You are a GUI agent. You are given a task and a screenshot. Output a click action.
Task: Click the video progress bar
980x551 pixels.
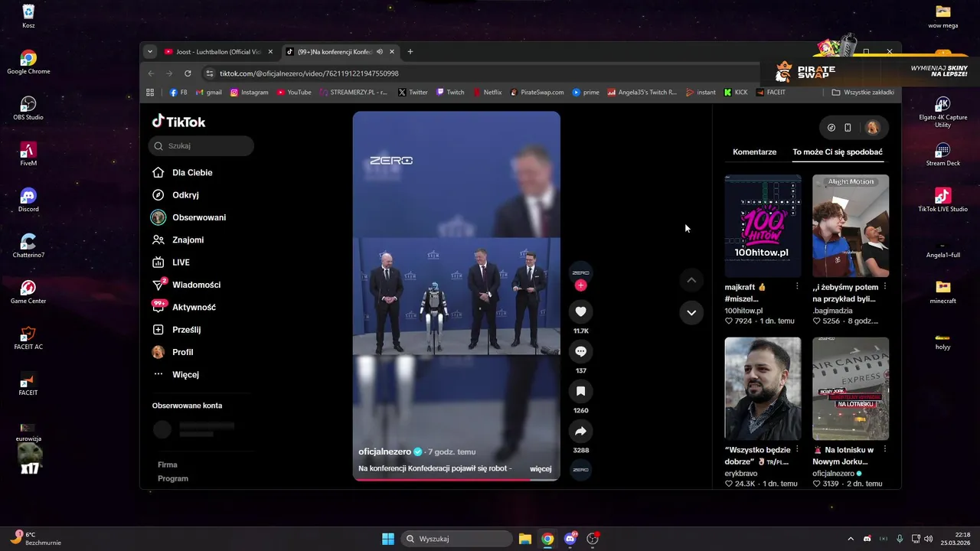(456, 480)
